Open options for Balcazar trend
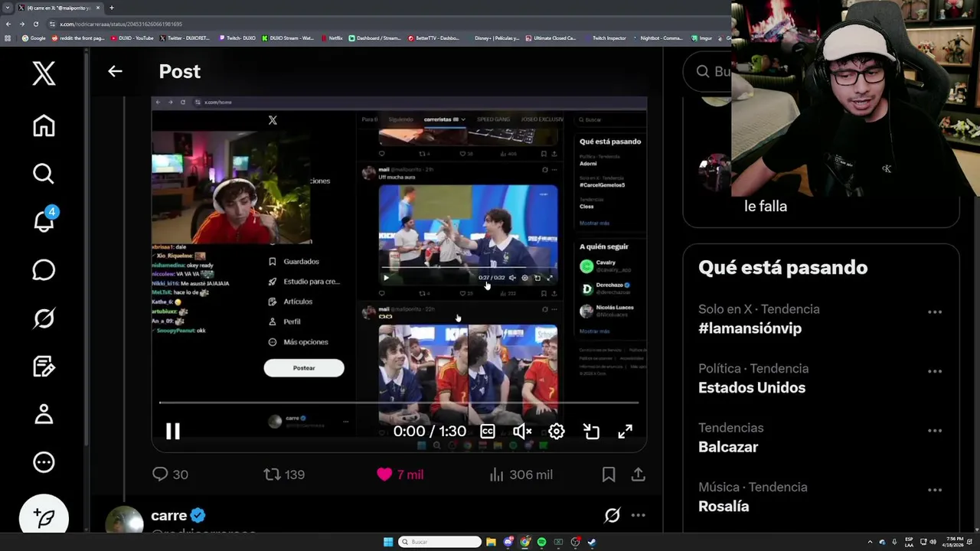Viewport: 980px width, 551px height. (x=934, y=431)
